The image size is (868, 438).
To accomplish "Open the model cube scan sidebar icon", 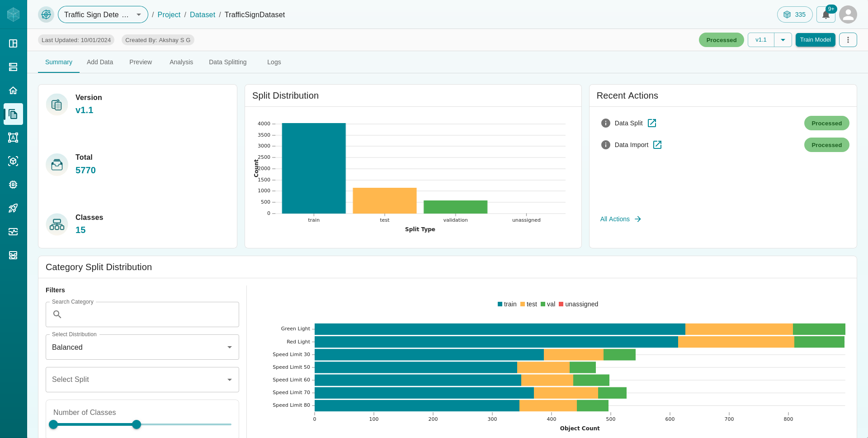I will pos(13,161).
